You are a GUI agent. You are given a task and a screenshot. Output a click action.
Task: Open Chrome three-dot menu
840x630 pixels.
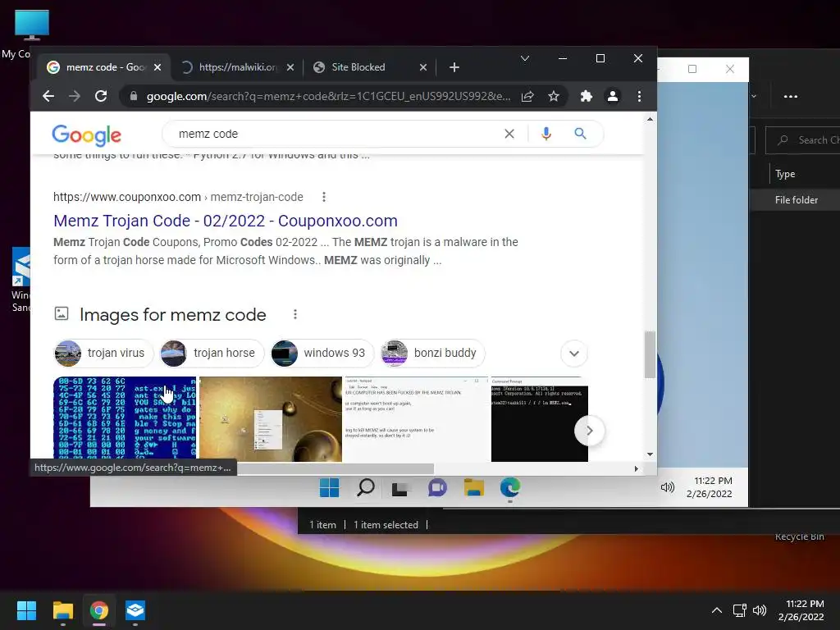(639, 97)
